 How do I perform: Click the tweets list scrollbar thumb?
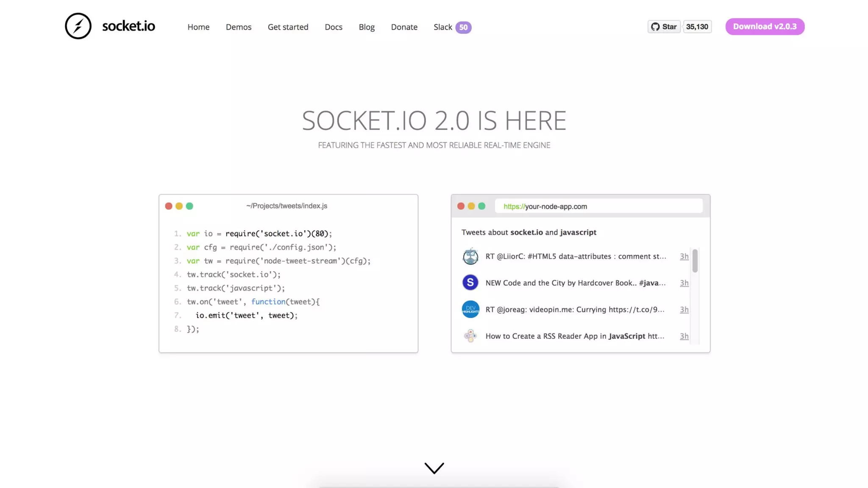695,261
